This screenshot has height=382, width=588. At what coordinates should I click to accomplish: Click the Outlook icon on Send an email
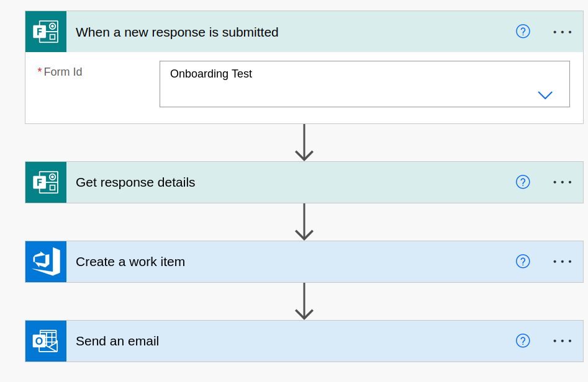[x=45, y=340]
